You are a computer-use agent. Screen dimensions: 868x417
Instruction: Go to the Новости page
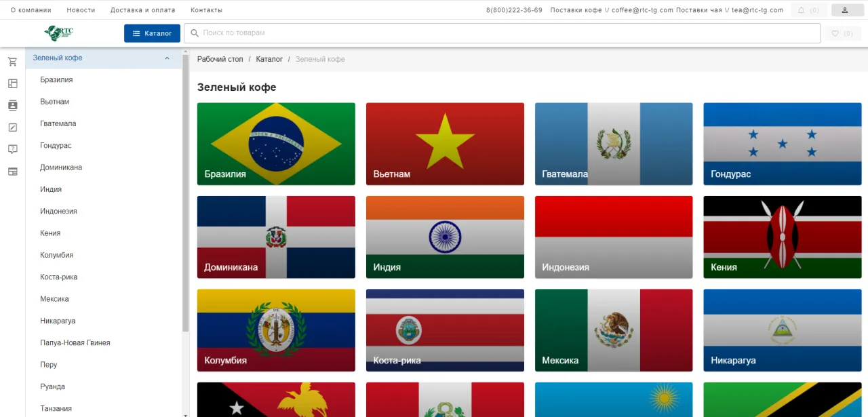tap(81, 10)
